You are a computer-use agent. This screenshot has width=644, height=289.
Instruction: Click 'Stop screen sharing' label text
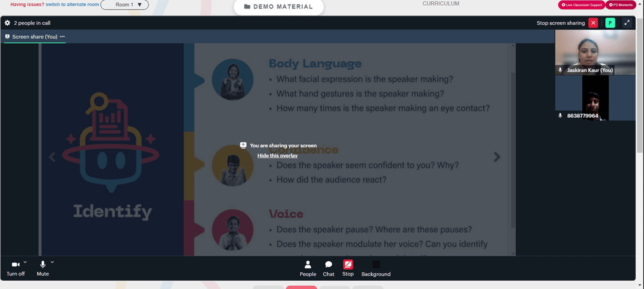561,23
